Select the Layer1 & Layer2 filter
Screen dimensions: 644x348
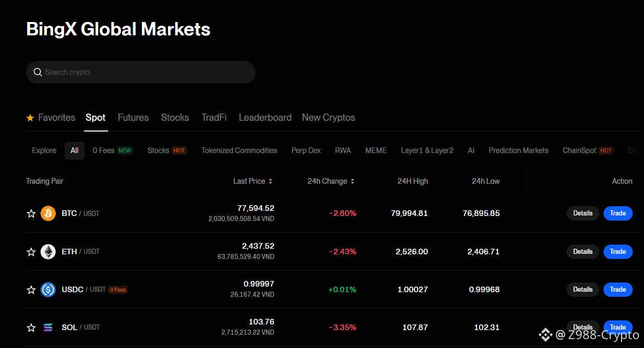427,150
